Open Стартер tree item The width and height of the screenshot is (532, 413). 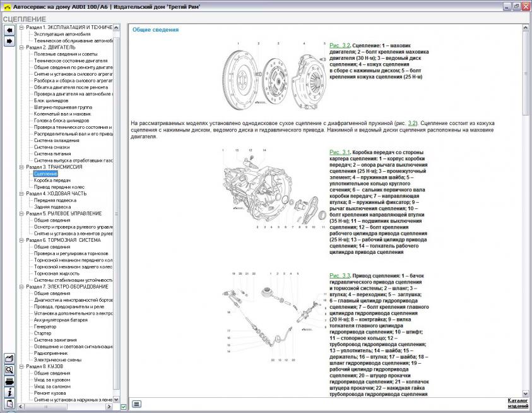(x=42, y=333)
